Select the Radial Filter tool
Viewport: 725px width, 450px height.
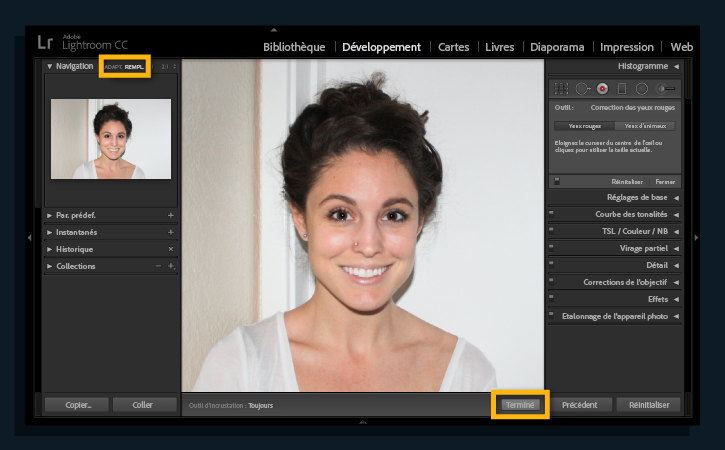point(642,88)
